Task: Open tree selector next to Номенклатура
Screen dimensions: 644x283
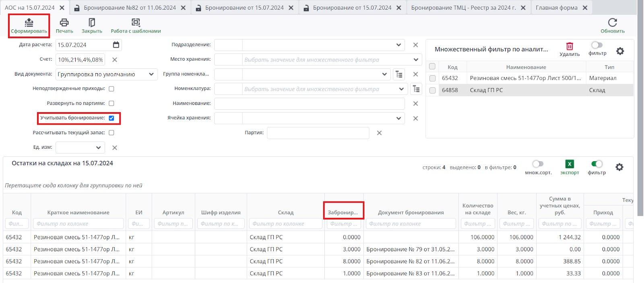Action: pyautogui.click(x=416, y=89)
